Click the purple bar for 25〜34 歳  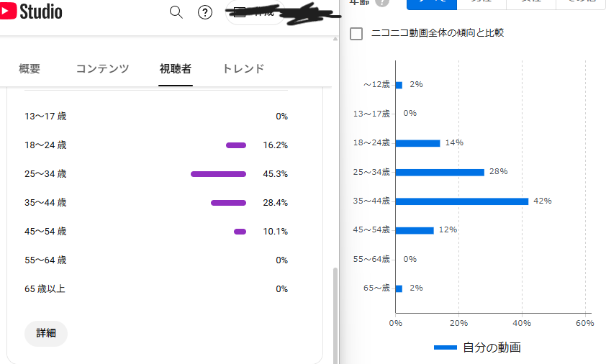pyautogui.click(x=218, y=174)
